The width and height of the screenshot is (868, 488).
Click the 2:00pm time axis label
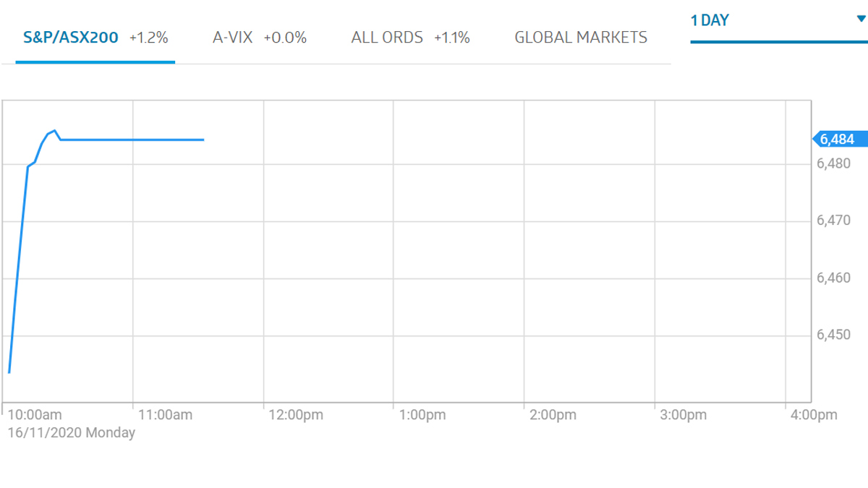[x=553, y=415]
